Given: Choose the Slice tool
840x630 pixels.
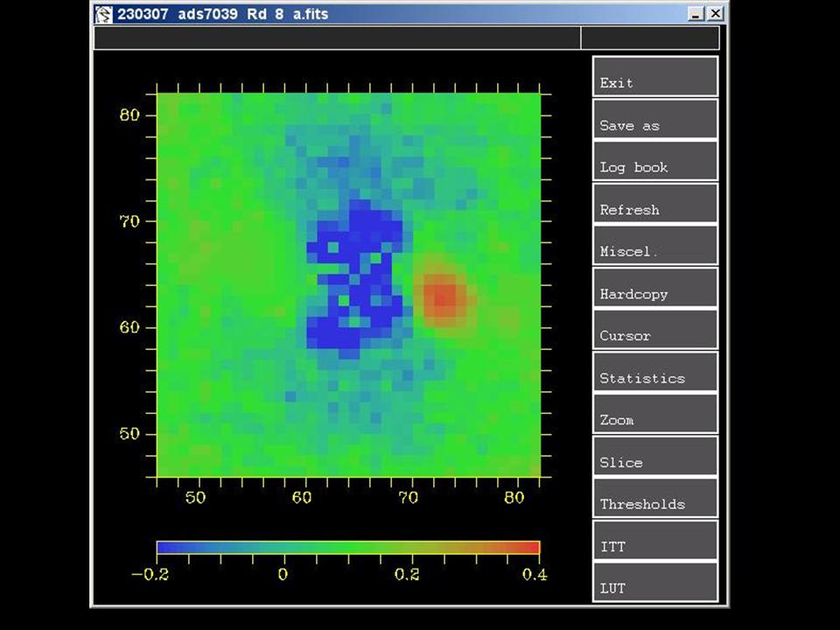Looking at the screenshot, I should coord(654,457).
